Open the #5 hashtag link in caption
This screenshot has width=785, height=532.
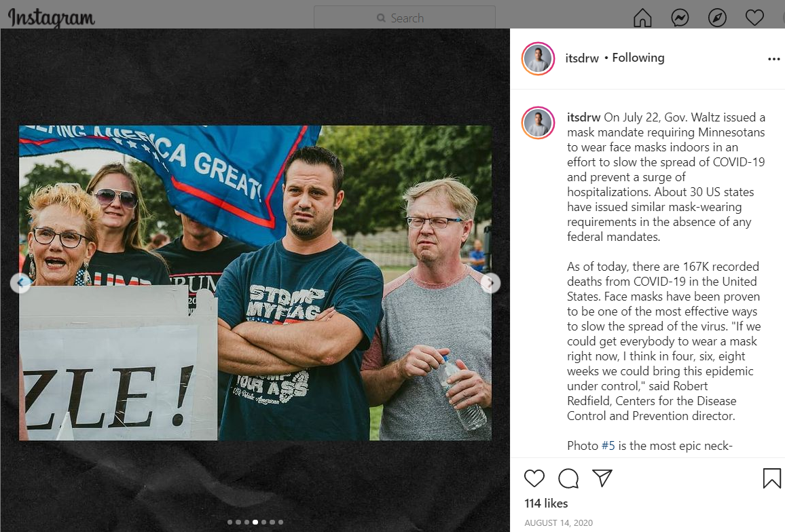(608, 445)
